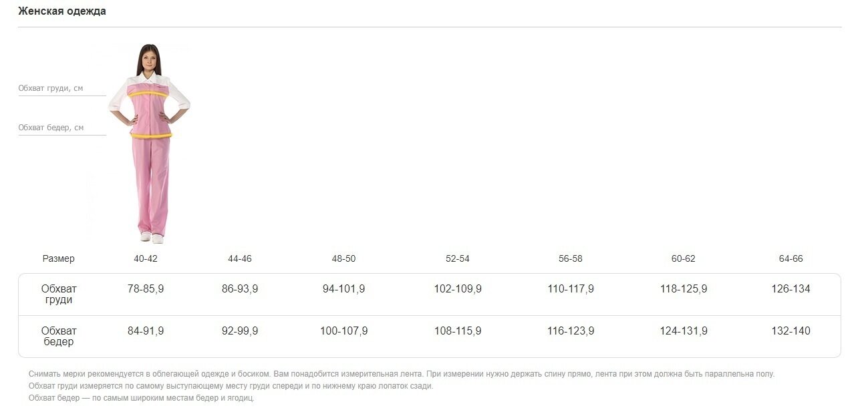Image resolution: width=868 pixels, height=414 pixels.
Task: Select size column header 52-54
Action: click(458, 258)
